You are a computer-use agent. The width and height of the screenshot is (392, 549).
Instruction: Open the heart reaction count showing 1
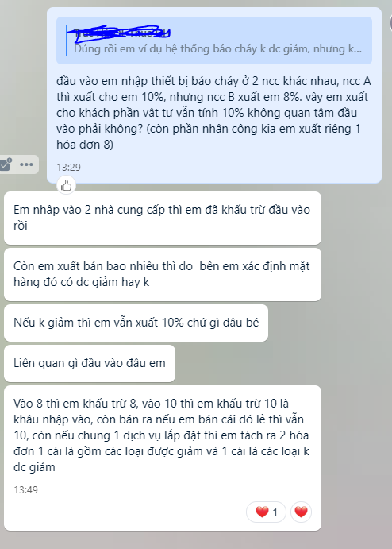(x=266, y=512)
